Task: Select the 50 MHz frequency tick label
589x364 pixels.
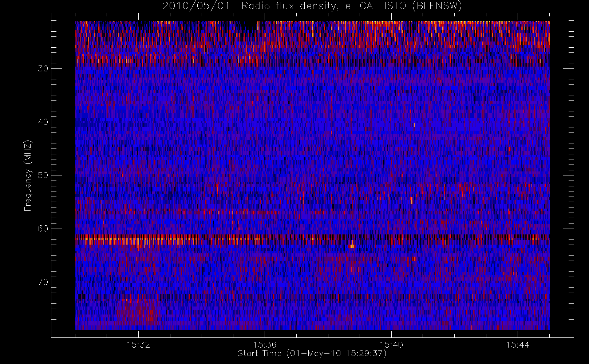Action: click(43, 175)
